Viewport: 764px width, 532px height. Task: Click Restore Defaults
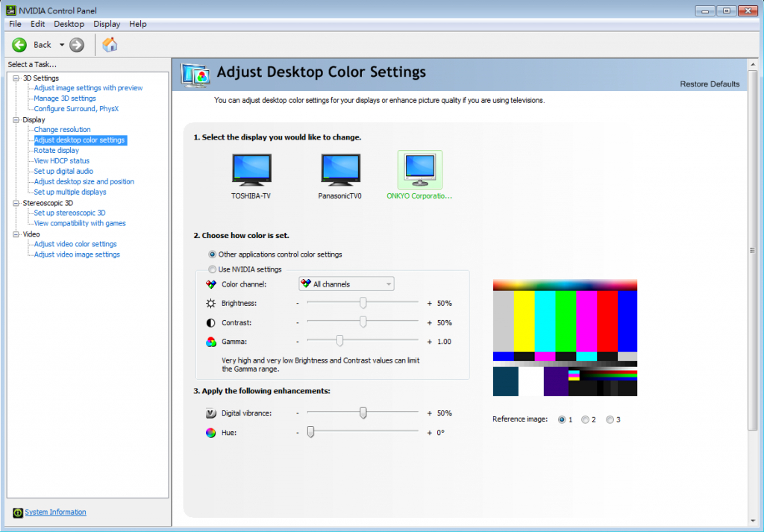point(710,84)
